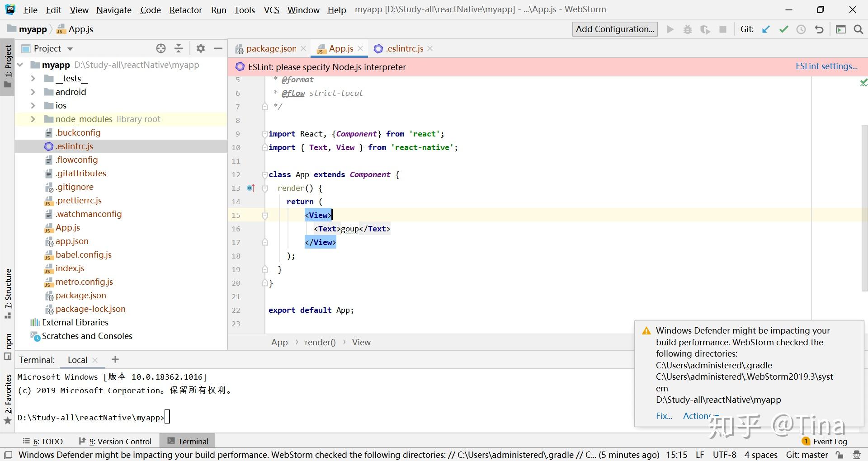
Task: Open the Project view dropdown
Action: tap(70, 49)
